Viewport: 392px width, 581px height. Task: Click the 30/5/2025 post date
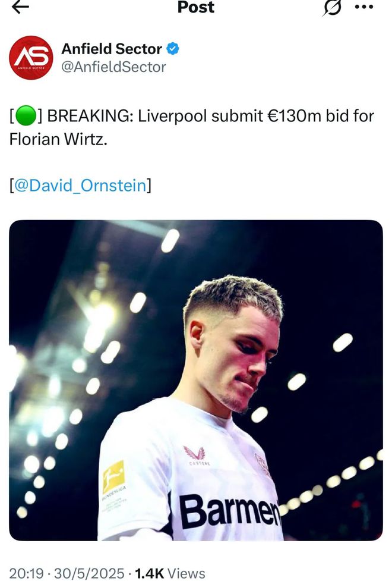(x=89, y=573)
